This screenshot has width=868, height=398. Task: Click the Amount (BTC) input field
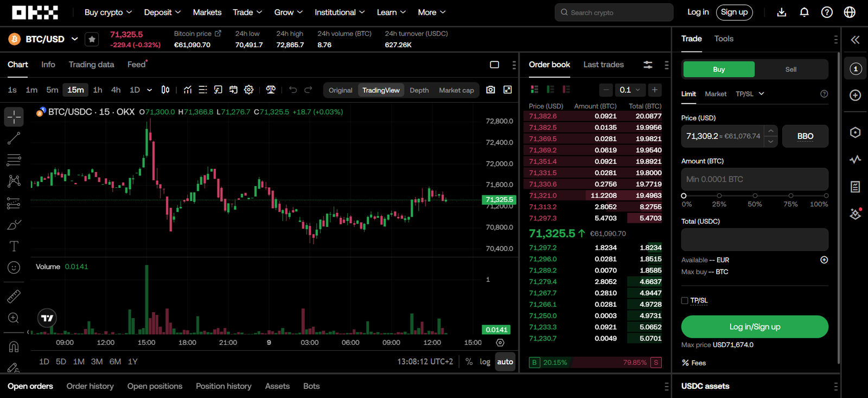755,179
